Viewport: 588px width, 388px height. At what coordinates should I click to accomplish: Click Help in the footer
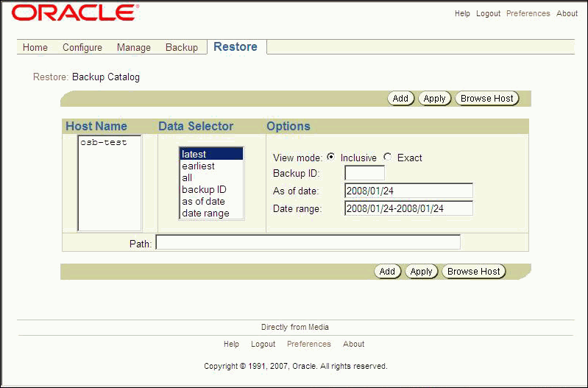[x=231, y=344]
